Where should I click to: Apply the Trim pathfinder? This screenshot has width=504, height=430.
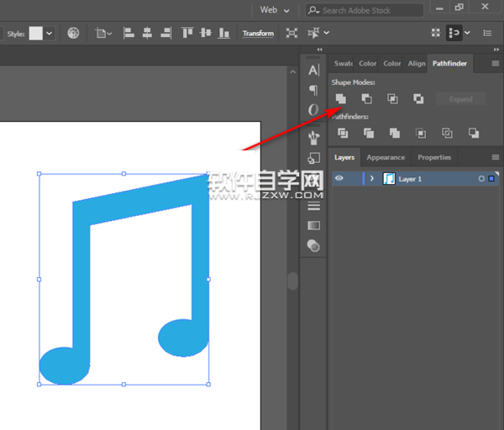click(367, 133)
